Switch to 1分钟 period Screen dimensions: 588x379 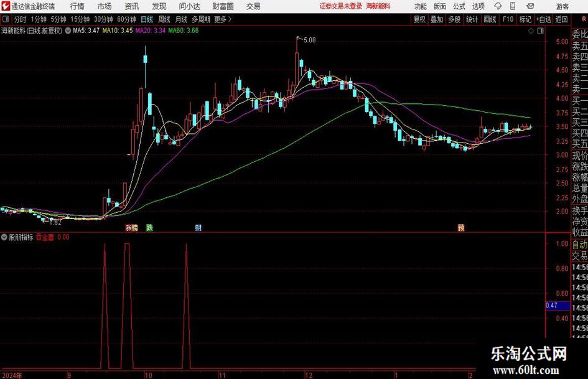39,19
